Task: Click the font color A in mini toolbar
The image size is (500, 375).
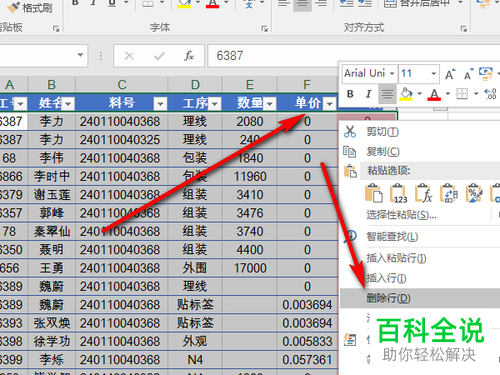Action: 434,94
